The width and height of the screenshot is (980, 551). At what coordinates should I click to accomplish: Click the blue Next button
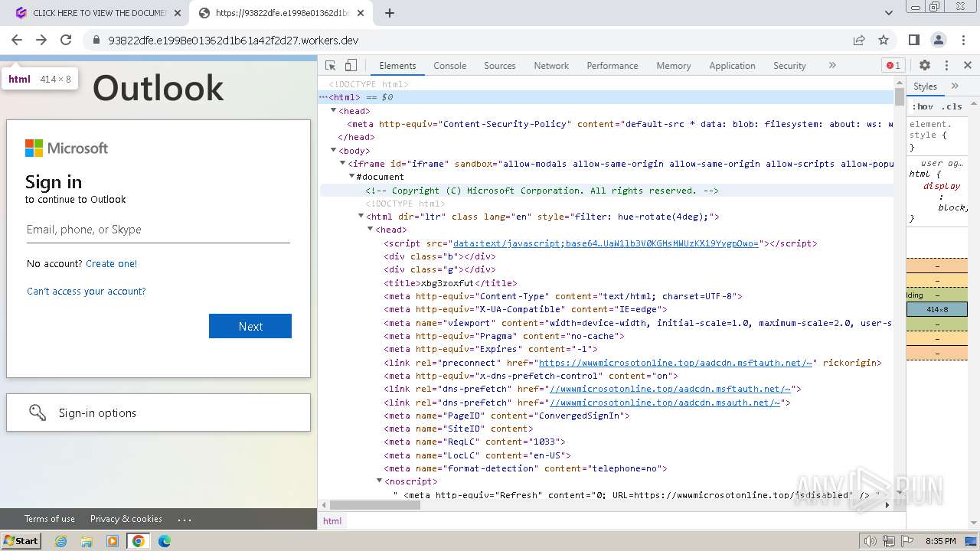250,326
